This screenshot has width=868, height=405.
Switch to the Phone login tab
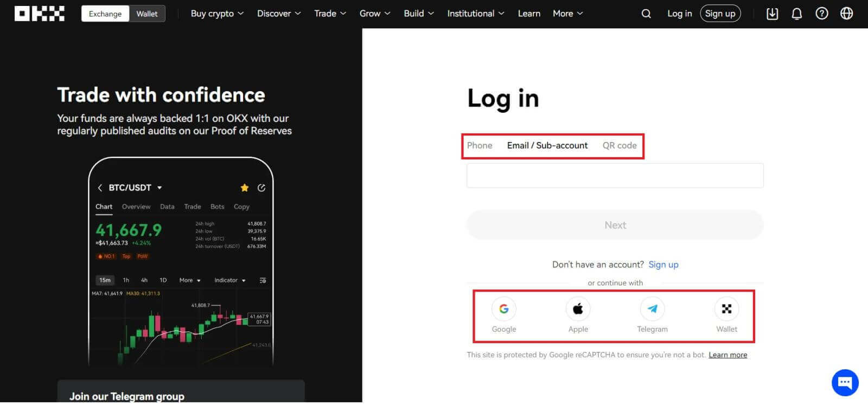tap(480, 145)
